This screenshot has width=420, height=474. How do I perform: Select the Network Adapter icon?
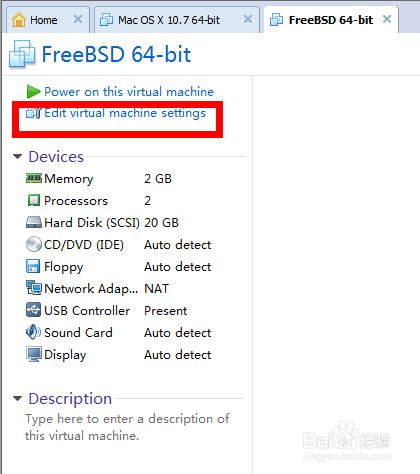[34, 288]
